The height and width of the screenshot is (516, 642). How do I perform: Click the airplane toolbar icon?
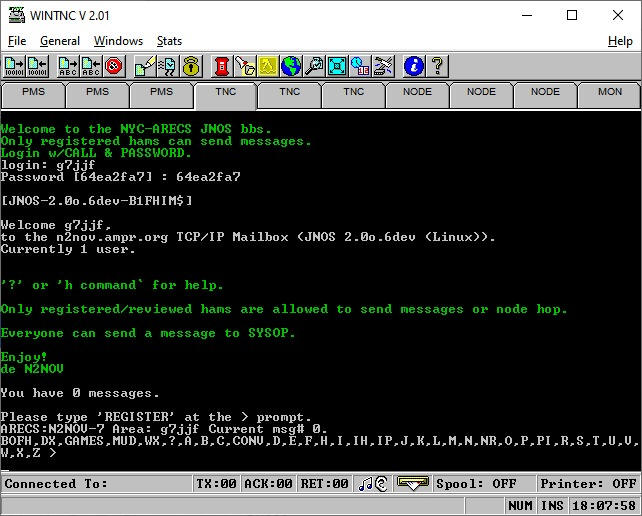pos(383,66)
